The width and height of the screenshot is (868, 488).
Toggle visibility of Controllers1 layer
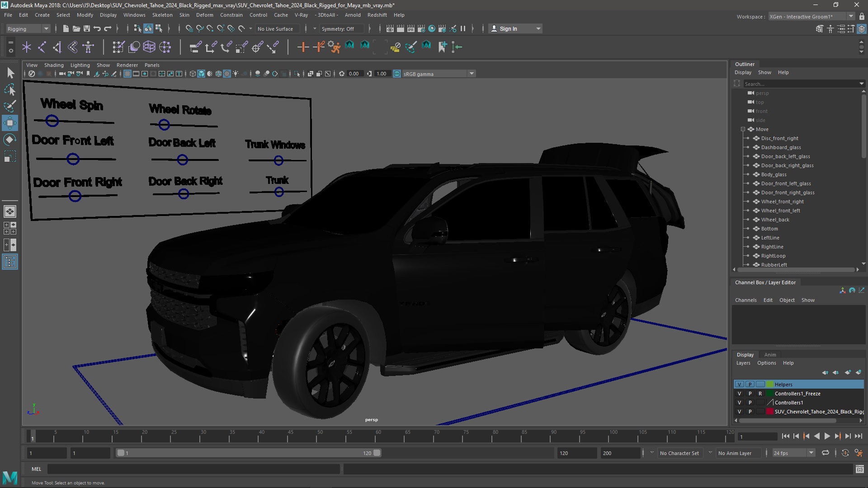739,403
